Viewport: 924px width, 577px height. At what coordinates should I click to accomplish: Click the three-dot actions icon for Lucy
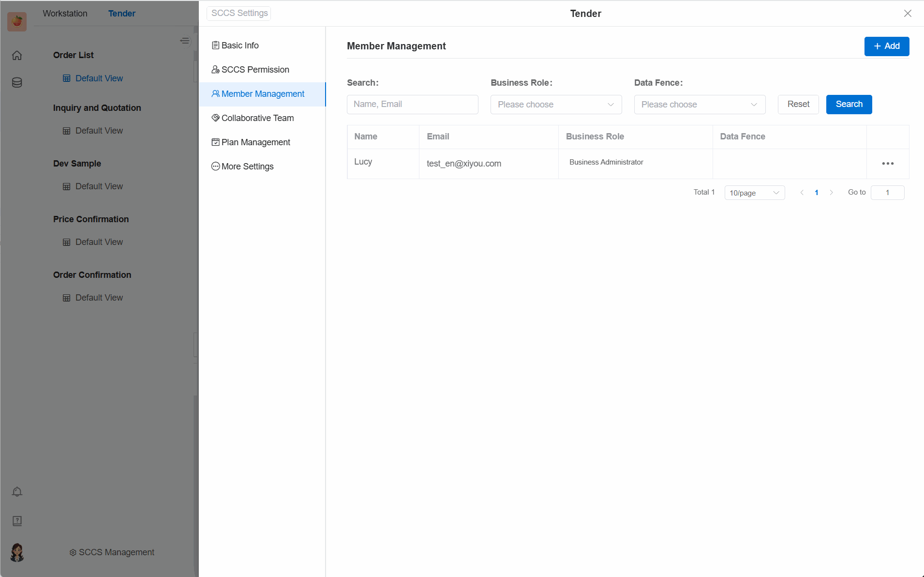(888, 164)
